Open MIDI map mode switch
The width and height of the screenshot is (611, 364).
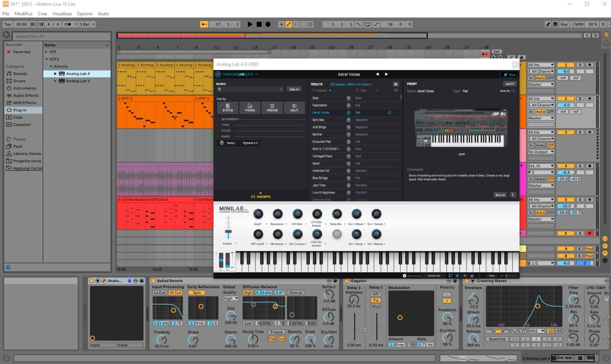(579, 24)
